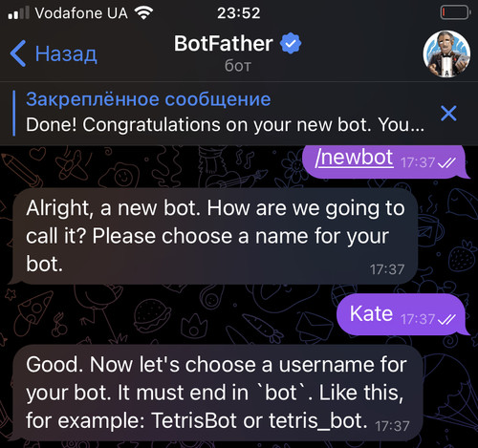Tap read checkmarks on Kate message
Viewport: 478px width, 448px height.
click(446, 319)
